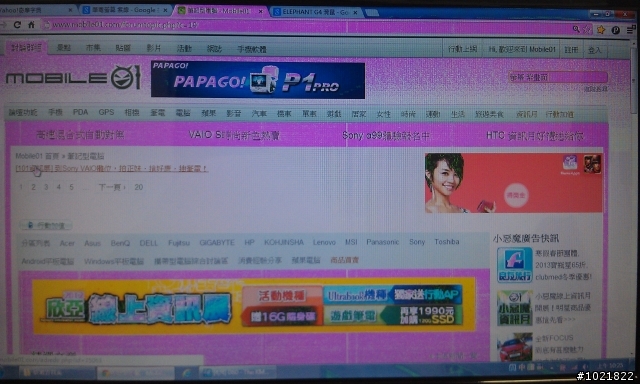Viewport: 640px width, 384px height.
Task: Open the 市集 top navigation item
Action: pos(93,48)
